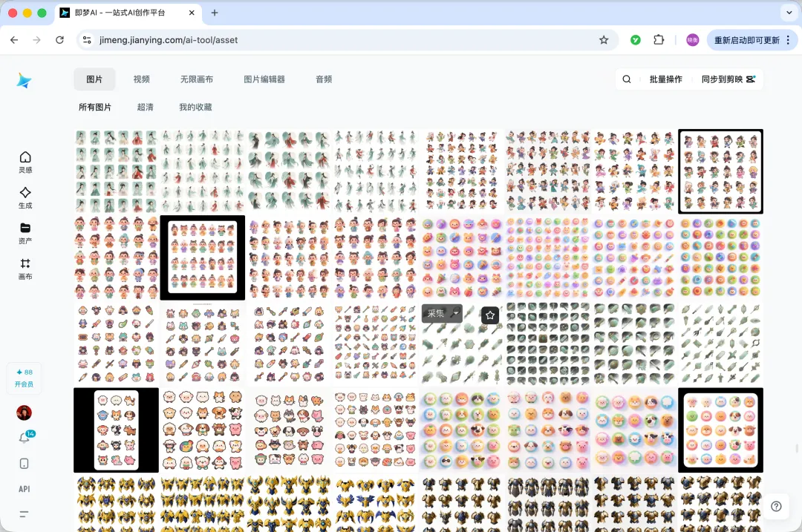Open black-bordered chibi character thumbnail in first row
Viewport: 802px width, 532px height.
(720, 171)
